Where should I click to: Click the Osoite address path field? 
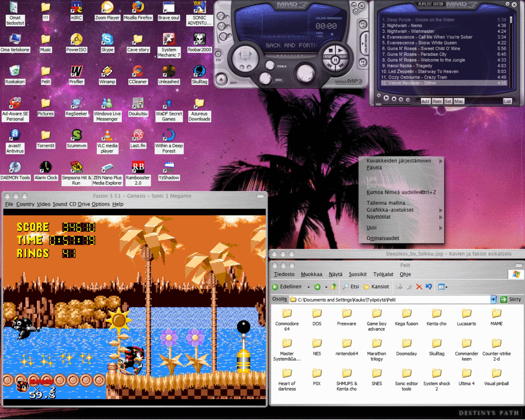pos(390,299)
